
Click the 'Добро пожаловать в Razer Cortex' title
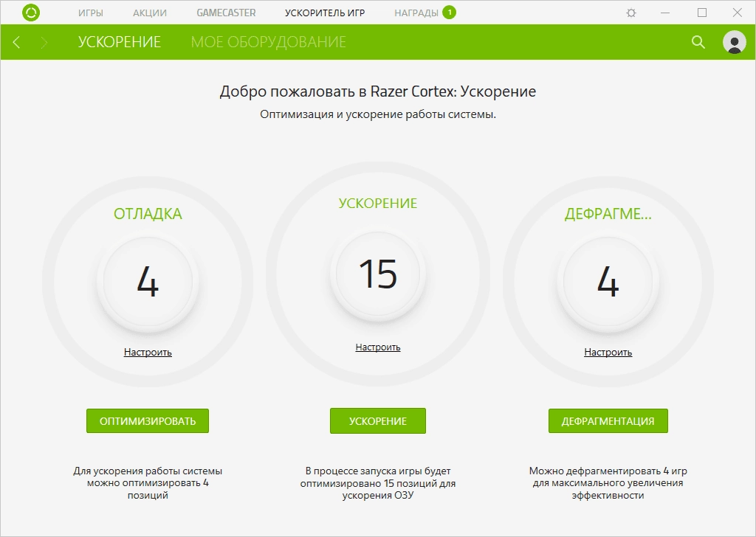click(378, 91)
